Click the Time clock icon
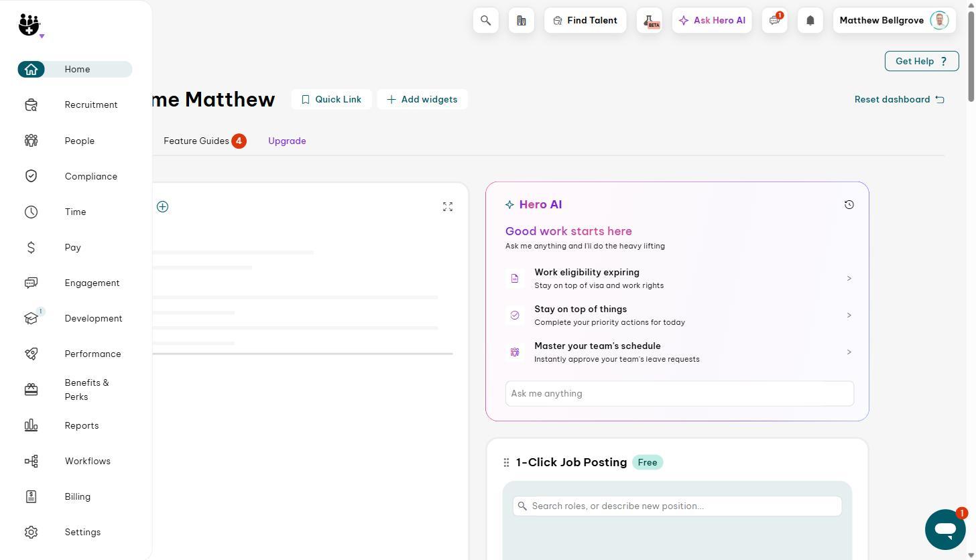Screen dimensions: 976x560 pos(31,212)
